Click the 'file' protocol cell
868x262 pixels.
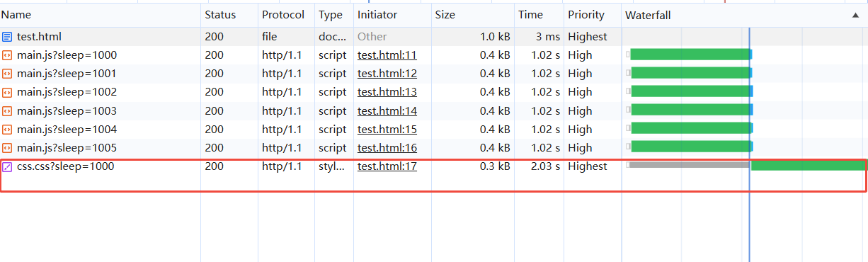(x=270, y=37)
